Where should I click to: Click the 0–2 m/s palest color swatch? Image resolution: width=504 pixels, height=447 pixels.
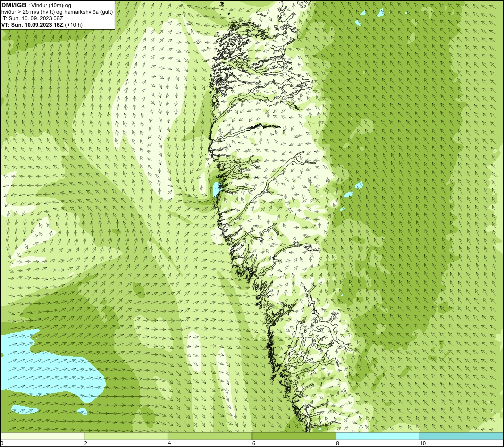42,436
